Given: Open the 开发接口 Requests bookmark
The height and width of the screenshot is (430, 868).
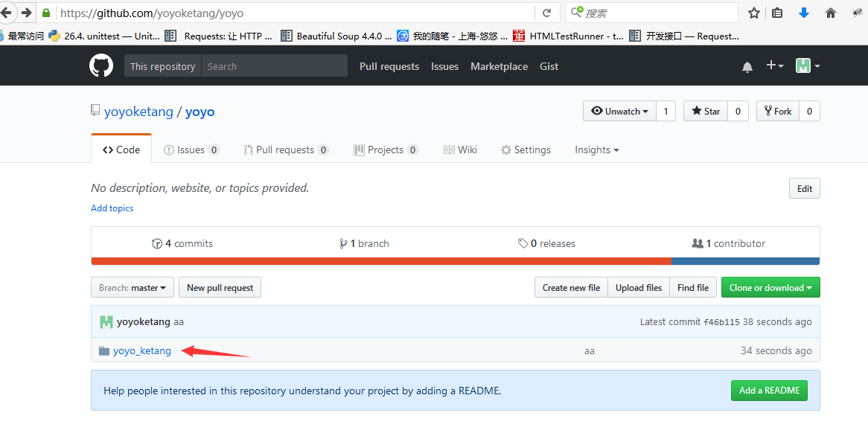Looking at the screenshot, I should (684, 36).
